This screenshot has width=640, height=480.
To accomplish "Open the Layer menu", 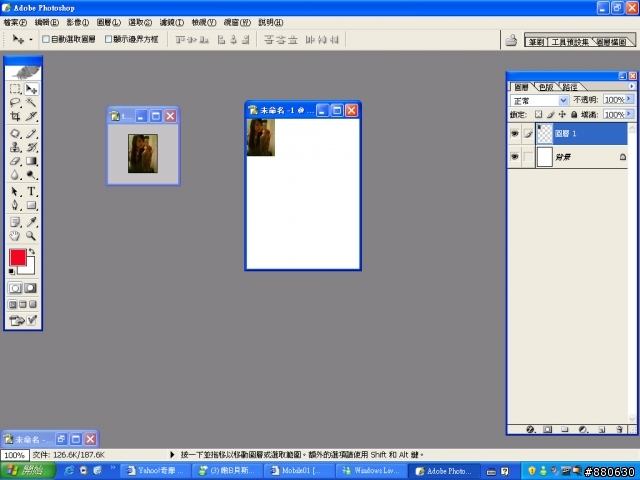I will 109,22.
